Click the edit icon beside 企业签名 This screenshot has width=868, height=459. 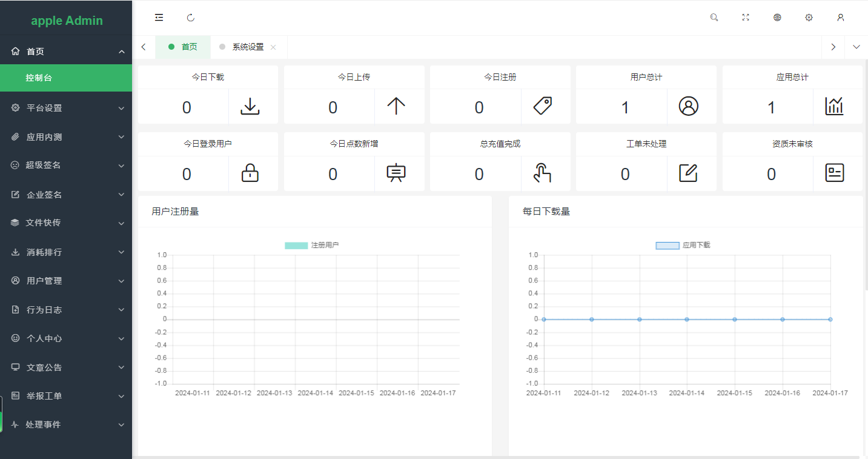click(16, 195)
